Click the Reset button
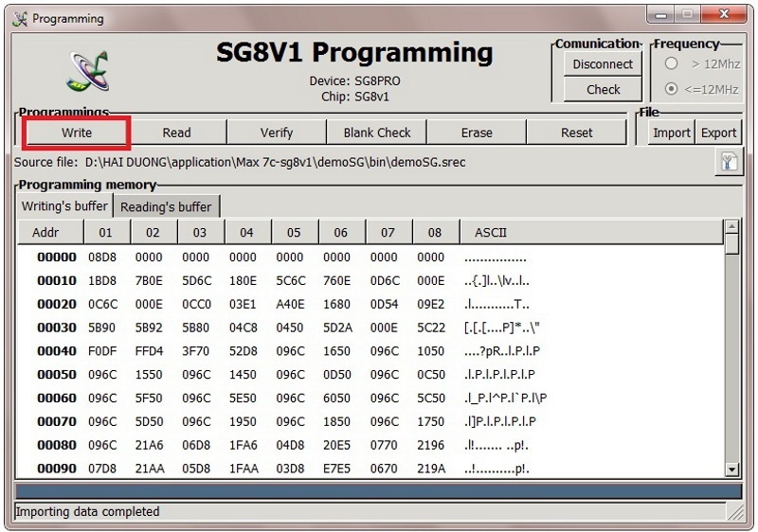 [576, 133]
